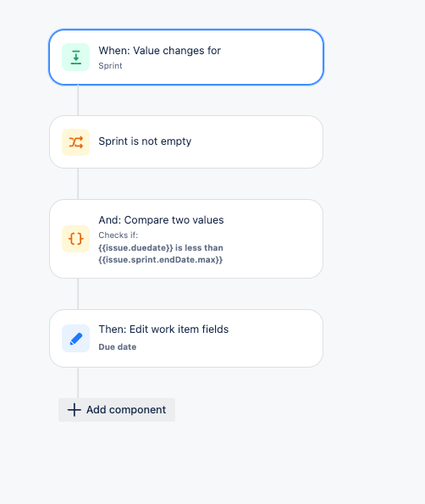Select the 'When: Value changes for' trigger card
The height and width of the screenshot is (504, 425).
[x=186, y=58]
